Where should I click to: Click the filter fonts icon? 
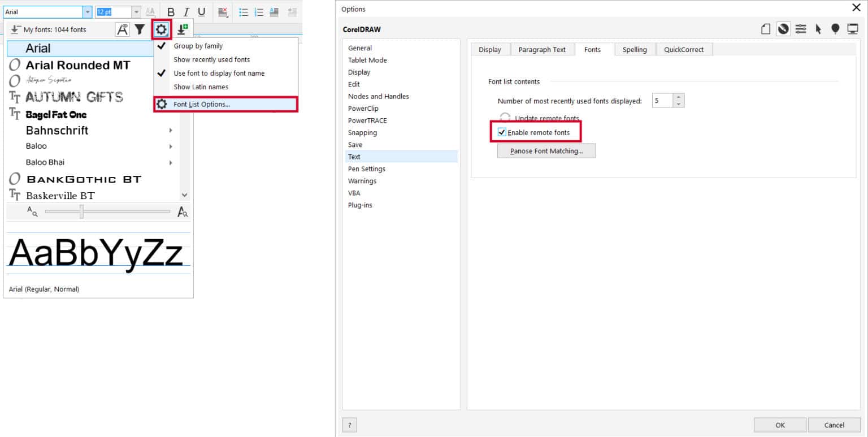pyautogui.click(x=140, y=29)
